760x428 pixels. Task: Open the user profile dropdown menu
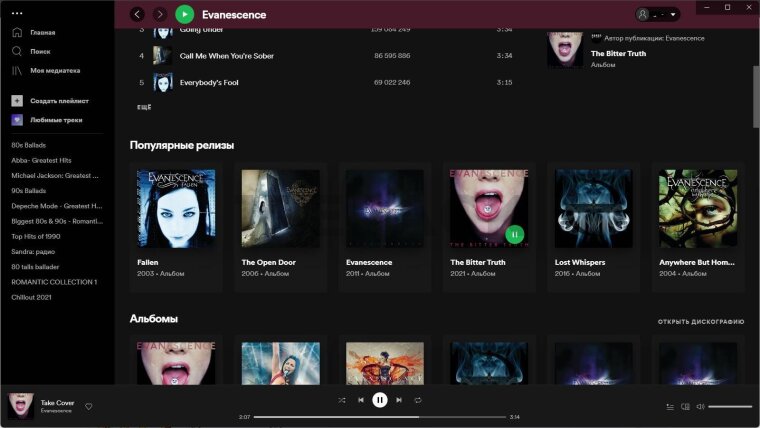tap(658, 15)
